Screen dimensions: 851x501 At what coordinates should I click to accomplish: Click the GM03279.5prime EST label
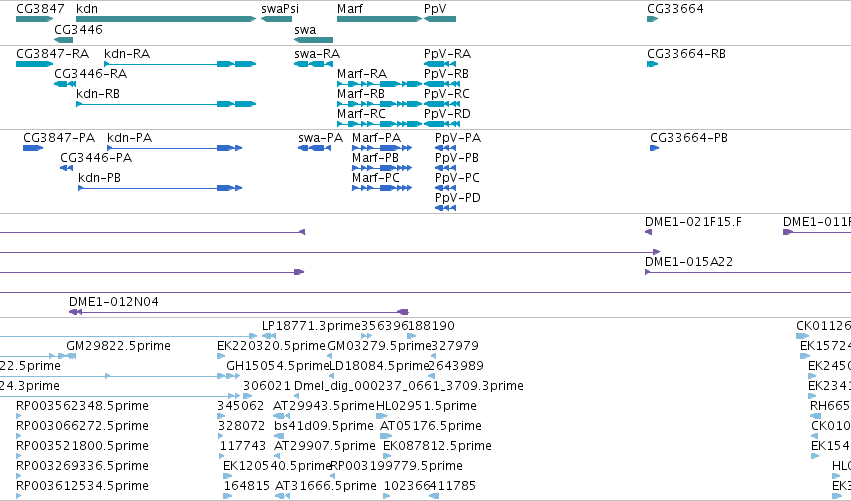(379, 346)
